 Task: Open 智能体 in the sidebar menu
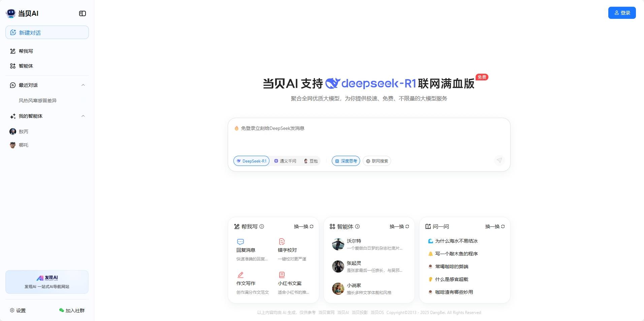(x=26, y=66)
